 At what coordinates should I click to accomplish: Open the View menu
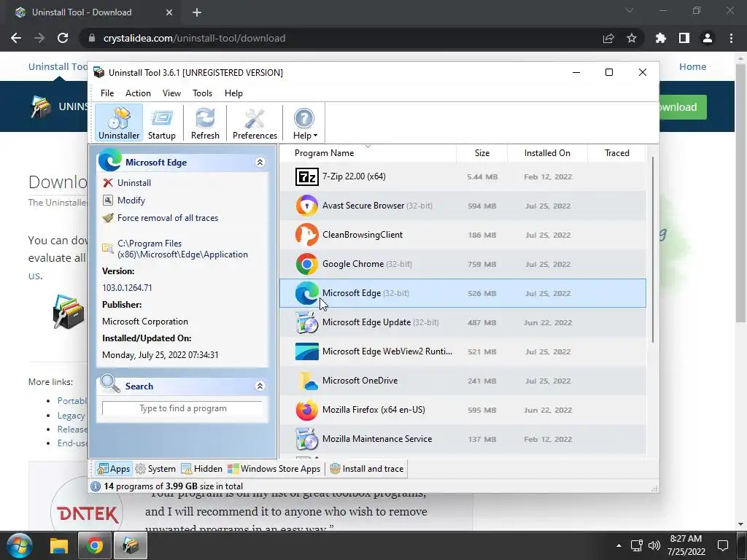pyautogui.click(x=171, y=93)
